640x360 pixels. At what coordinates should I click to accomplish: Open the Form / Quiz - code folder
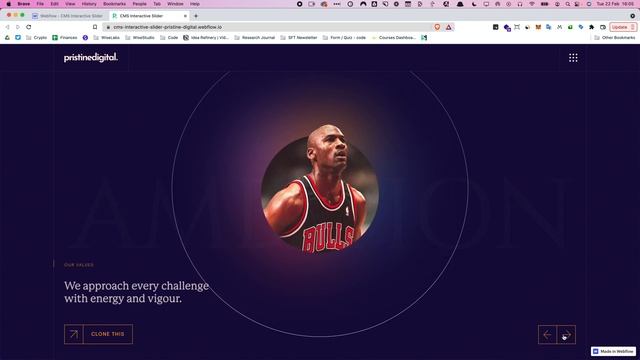coord(344,38)
